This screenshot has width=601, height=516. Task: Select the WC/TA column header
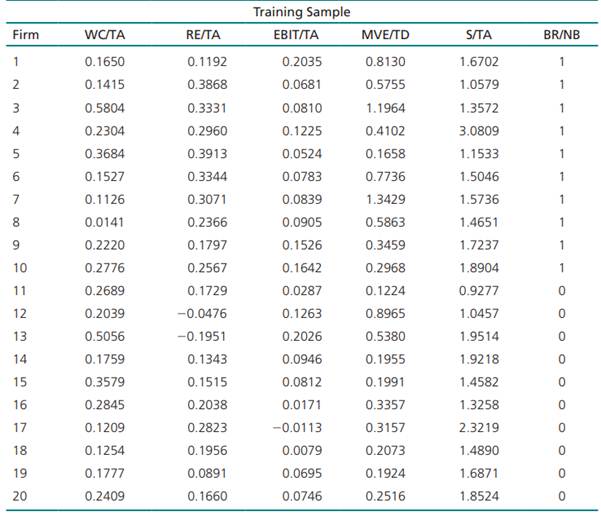[x=106, y=37]
